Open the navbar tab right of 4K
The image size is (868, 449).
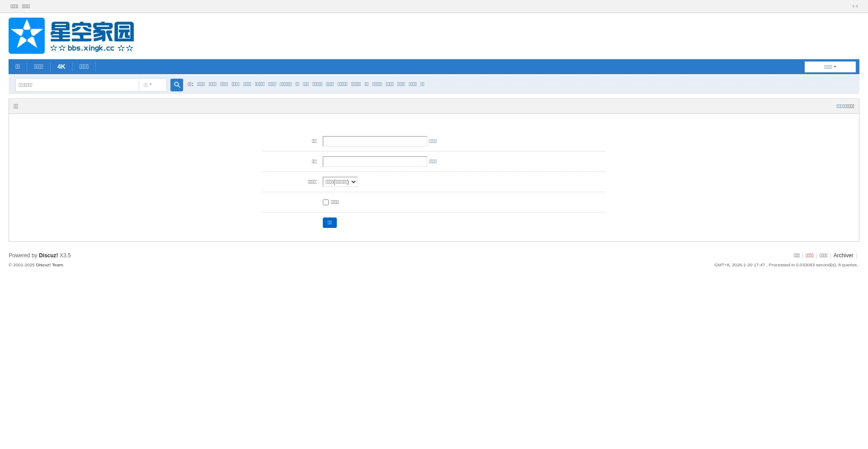(x=84, y=67)
